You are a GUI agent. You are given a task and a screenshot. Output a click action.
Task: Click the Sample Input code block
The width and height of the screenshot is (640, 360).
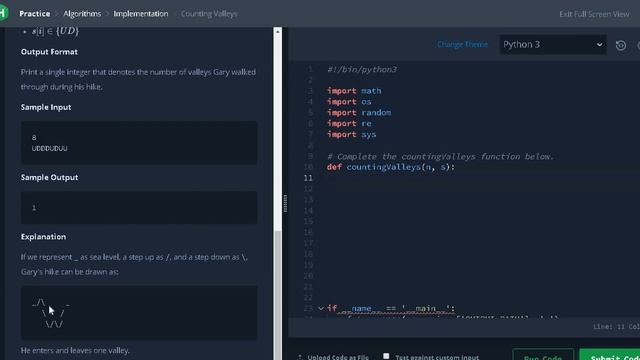click(x=139, y=143)
